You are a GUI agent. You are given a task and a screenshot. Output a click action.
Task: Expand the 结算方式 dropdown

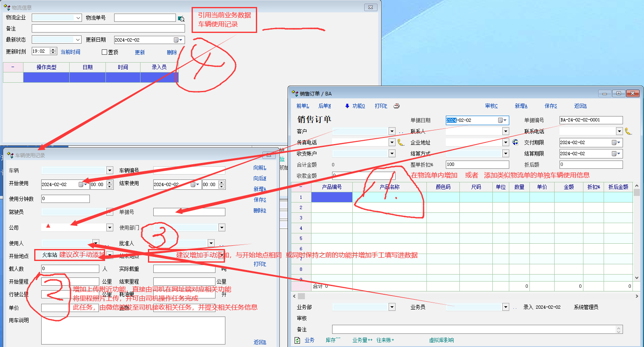[x=506, y=154]
